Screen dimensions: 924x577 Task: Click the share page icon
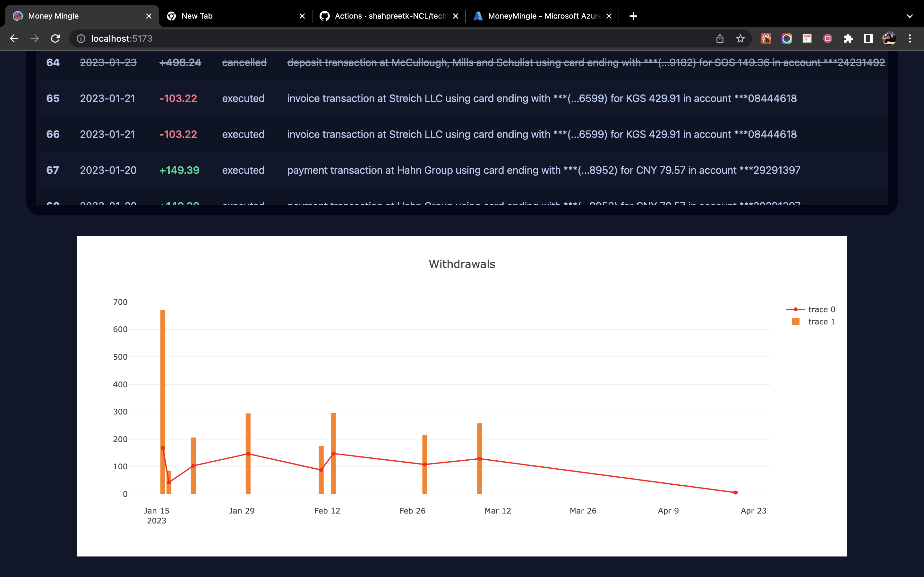pos(720,38)
